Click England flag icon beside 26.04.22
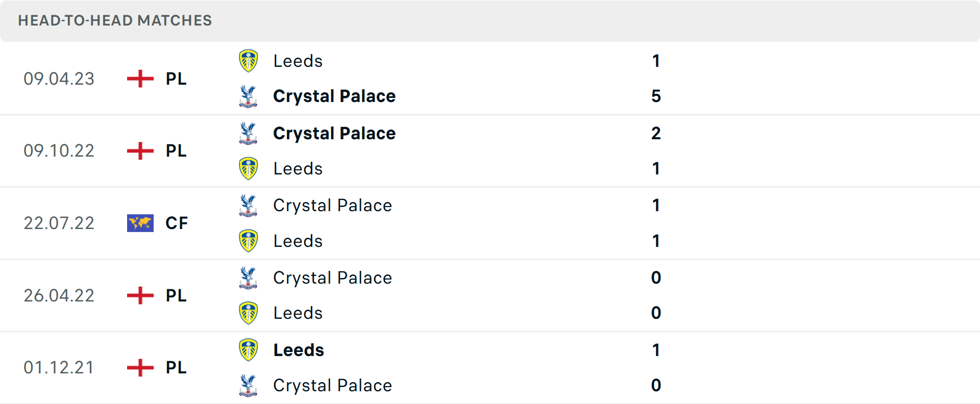Screen dimensions: 980x404 point(140,295)
